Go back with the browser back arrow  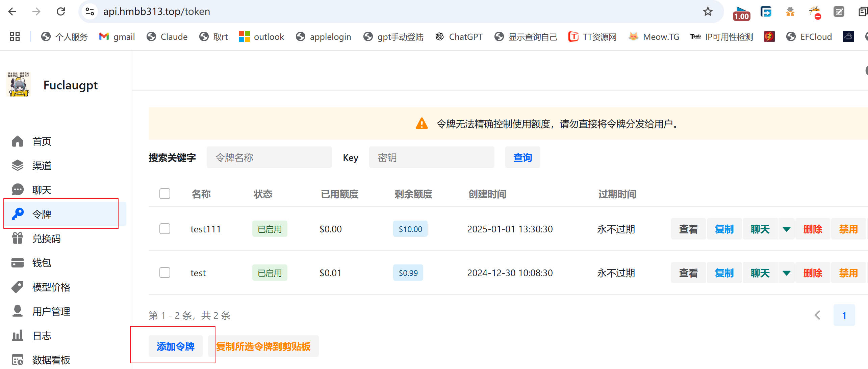12,11
